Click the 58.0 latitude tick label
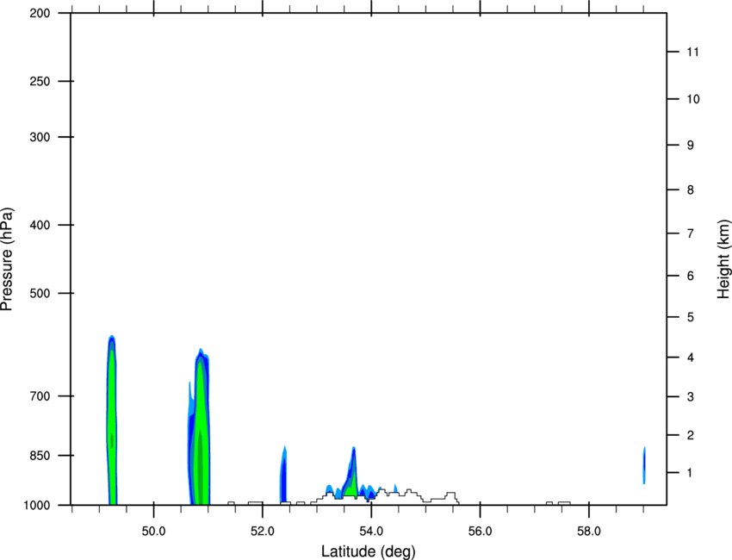The height and width of the screenshot is (560, 732). tap(589, 532)
